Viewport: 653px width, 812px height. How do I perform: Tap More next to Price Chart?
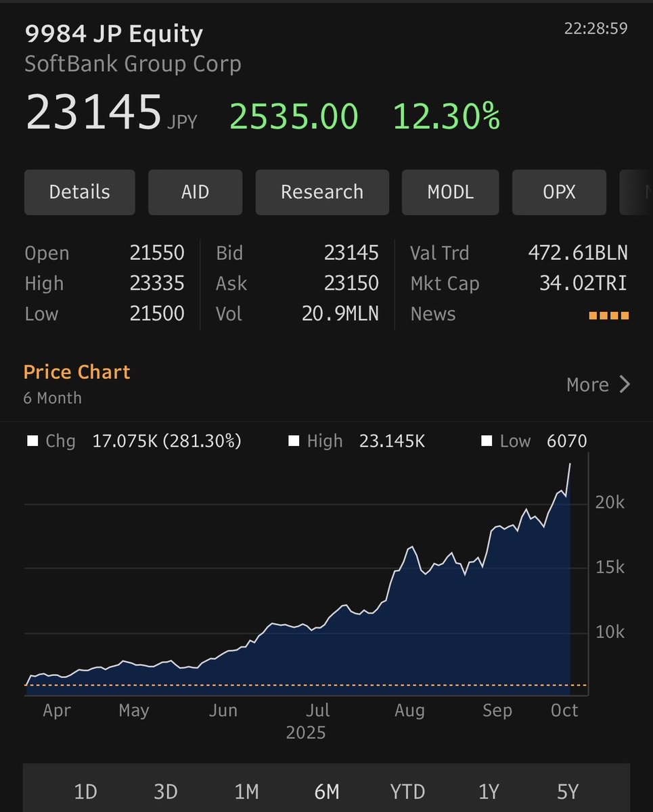(587, 384)
